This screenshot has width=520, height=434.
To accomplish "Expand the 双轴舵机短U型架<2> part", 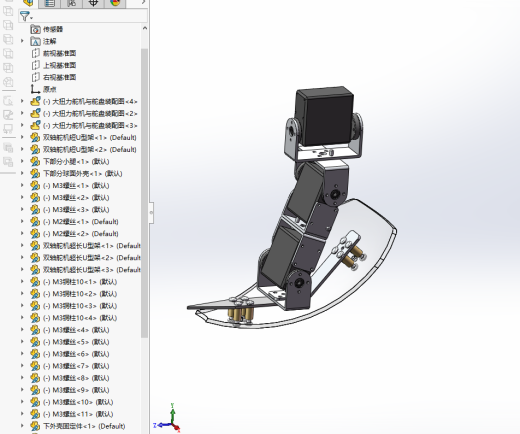I will point(22,149).
